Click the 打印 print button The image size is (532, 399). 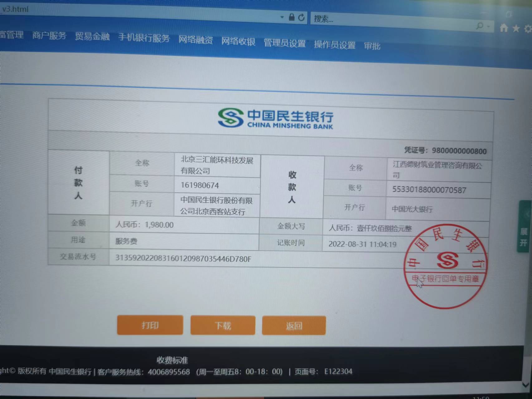pos(150,325)
